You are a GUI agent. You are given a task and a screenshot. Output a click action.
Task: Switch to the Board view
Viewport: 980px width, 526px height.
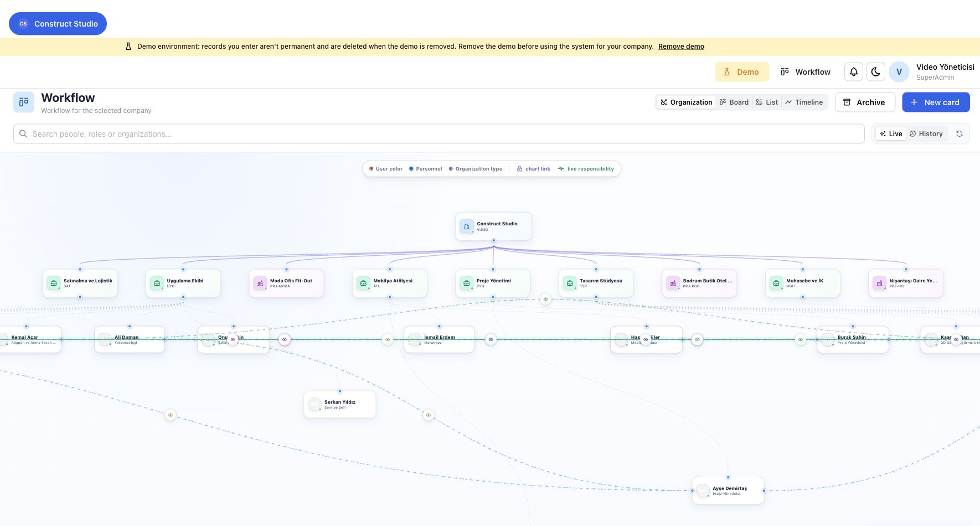pos(734,102)
